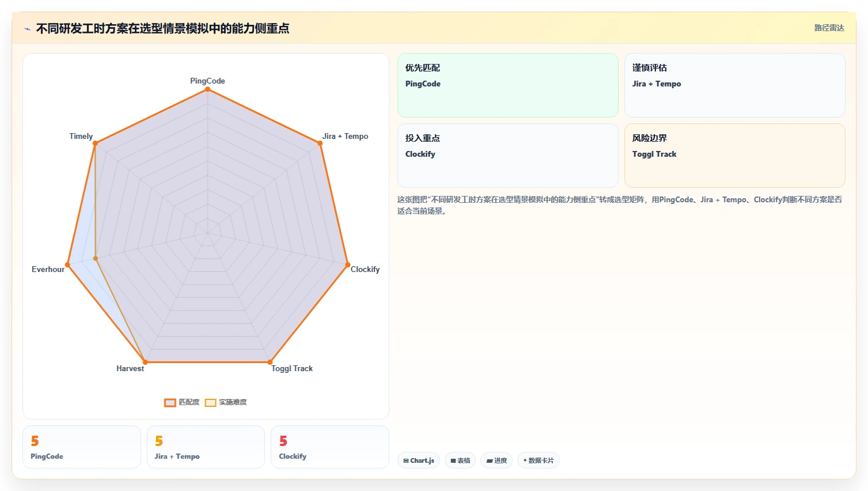
Task: Click the Everhour axis label
Action: coord(48,269)
